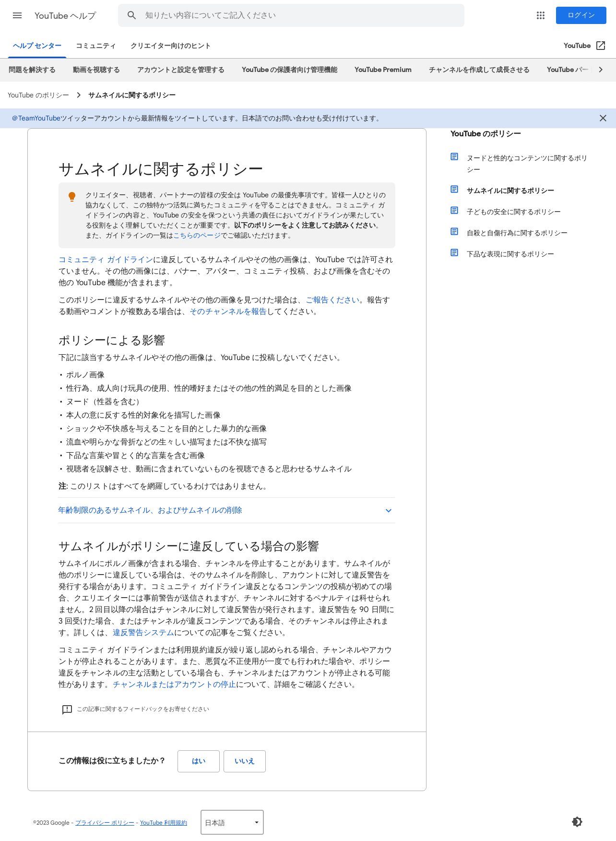616x841 pixels.
Task: Open クリエイター向けのヒント tab
Action: (170, 46)
